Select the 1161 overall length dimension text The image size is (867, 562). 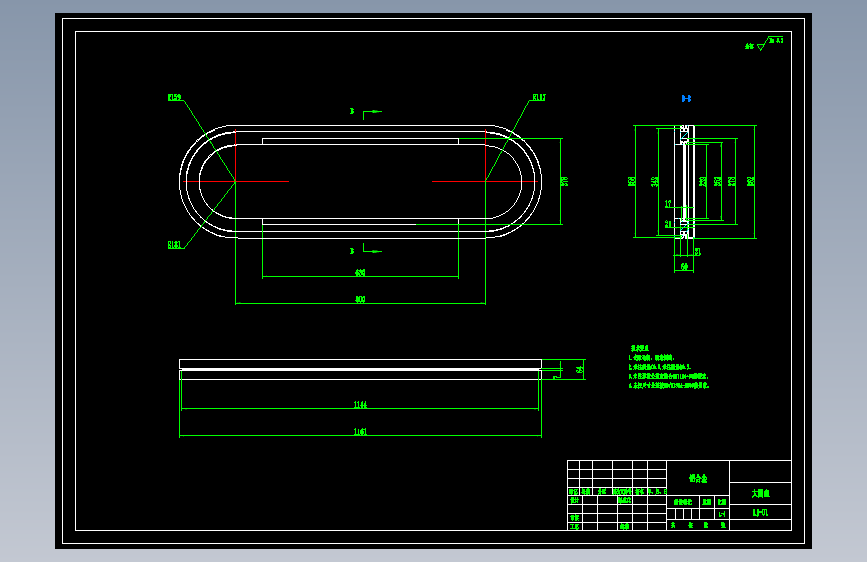point(360,431)
